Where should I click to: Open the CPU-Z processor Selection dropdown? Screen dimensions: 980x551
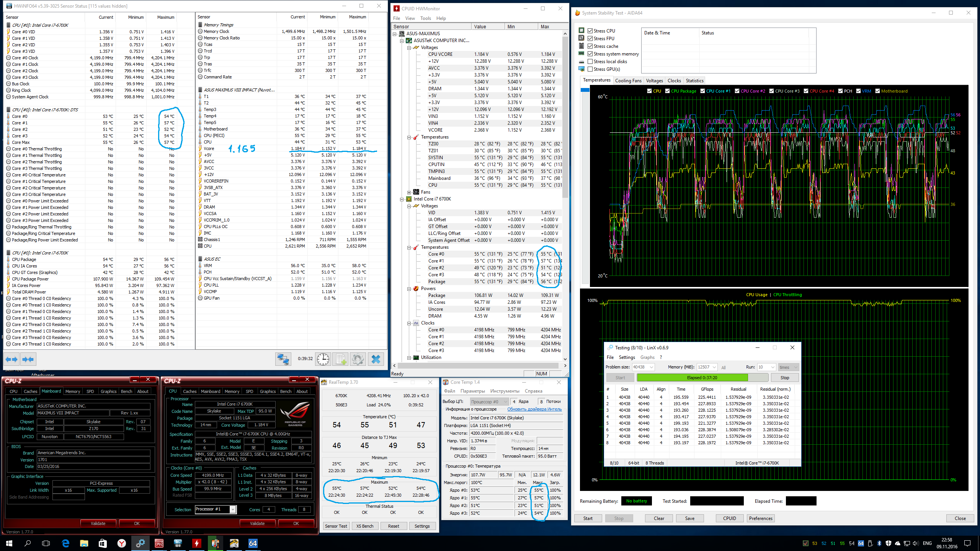point(232,509)
